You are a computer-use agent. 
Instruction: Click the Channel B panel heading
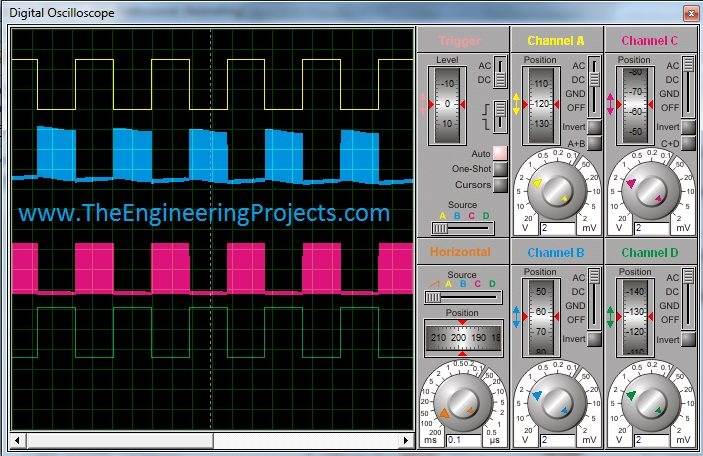(x=556, y=253)
